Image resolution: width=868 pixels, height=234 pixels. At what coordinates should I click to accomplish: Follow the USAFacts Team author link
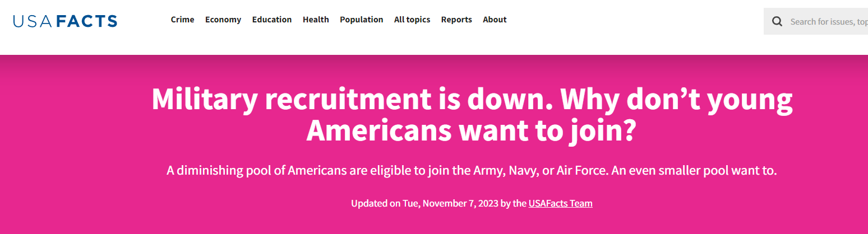[560, 203]
